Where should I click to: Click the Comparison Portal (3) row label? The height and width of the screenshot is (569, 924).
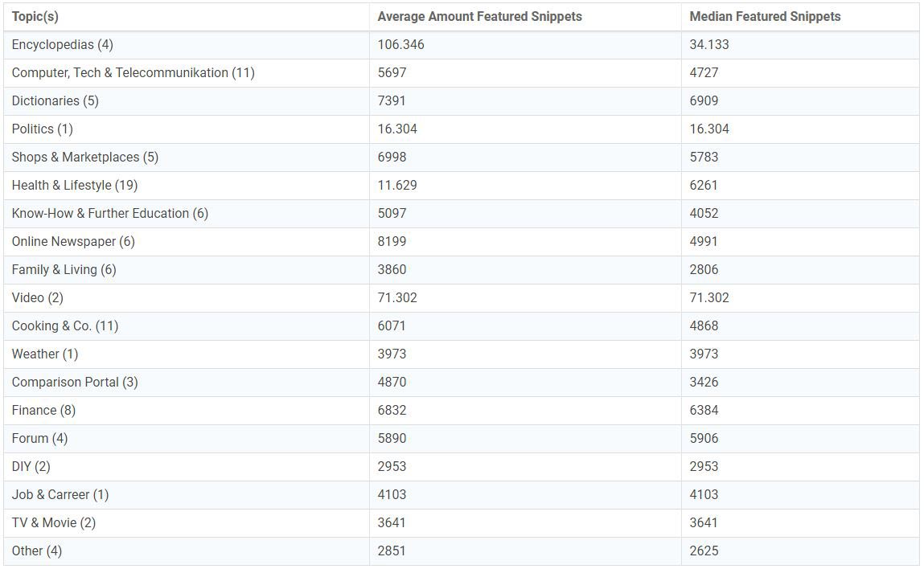point(75,382)
